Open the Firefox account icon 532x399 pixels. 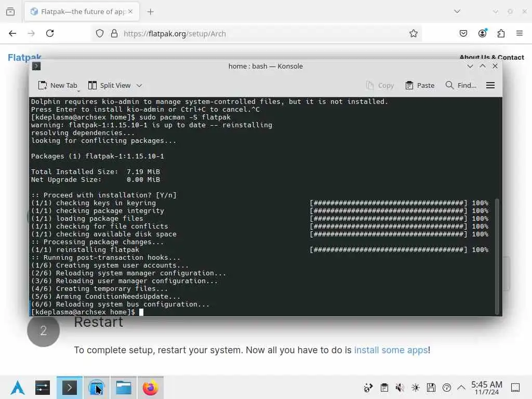point(482,33)
